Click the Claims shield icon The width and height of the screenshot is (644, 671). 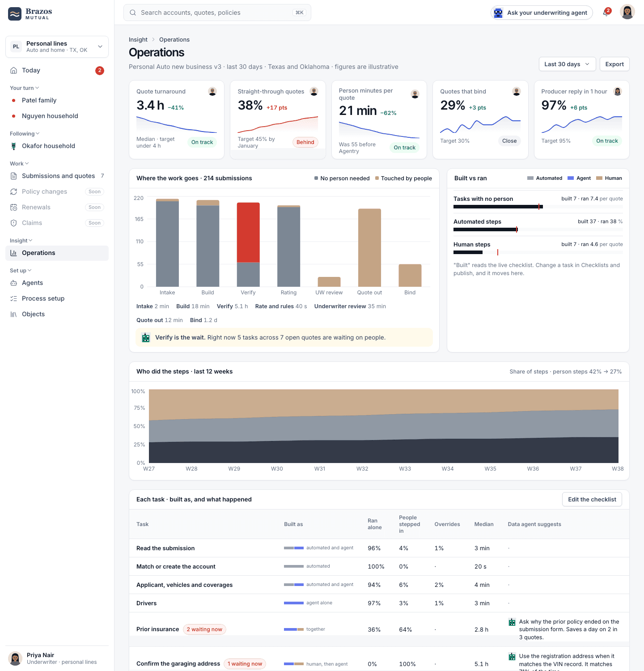(x=14, y=223)
